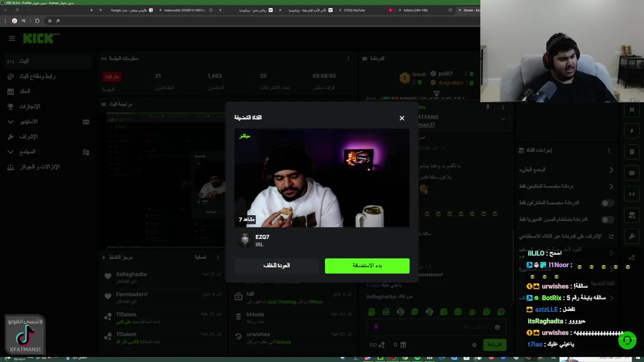Click the lightning bolt icon in right strip
This screenshot has height=362, width=644.
click(x=632, y=131)
